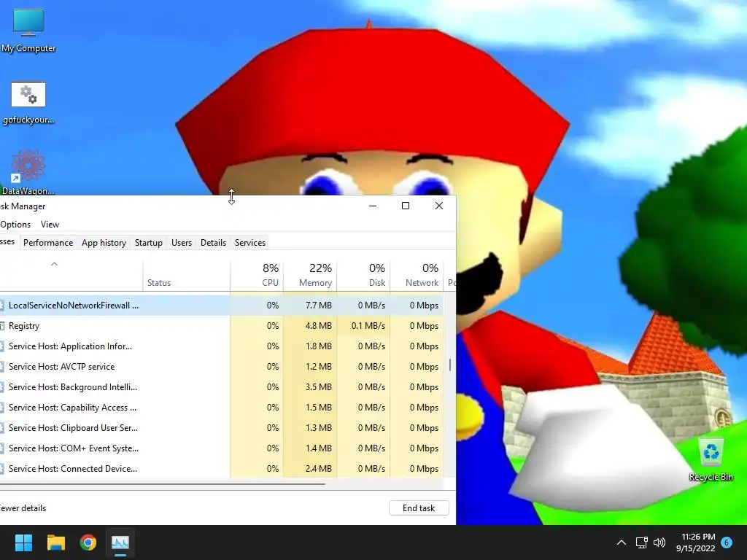Image resolution: width=747 pixels, height=560 pixels.
Task: Select the gofuckyour... settings file icon
Action: [x=28, y=102]
